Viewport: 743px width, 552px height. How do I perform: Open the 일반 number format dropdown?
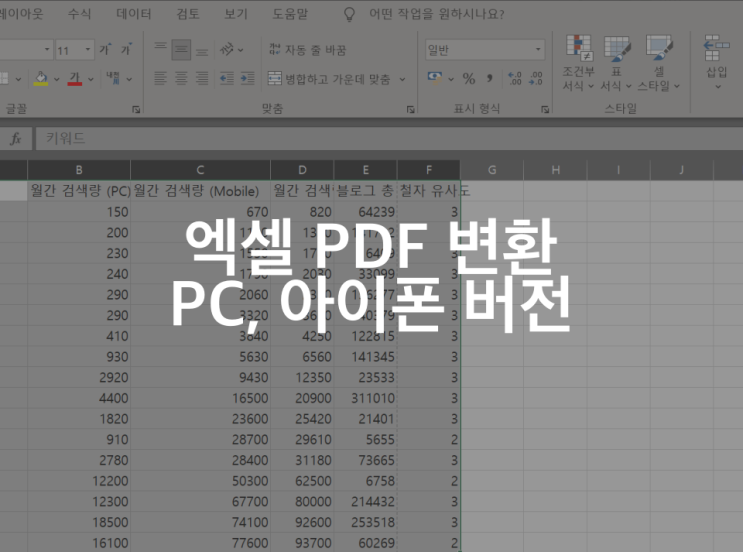[x=538, y=49]
